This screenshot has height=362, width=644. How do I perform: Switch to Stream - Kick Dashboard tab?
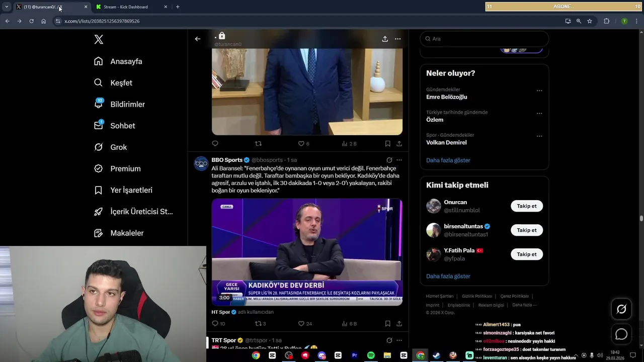(131, 7)
